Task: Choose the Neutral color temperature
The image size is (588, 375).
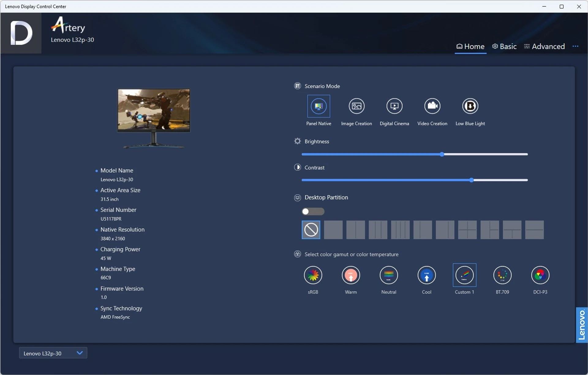Action: click(x=389, y=275)
